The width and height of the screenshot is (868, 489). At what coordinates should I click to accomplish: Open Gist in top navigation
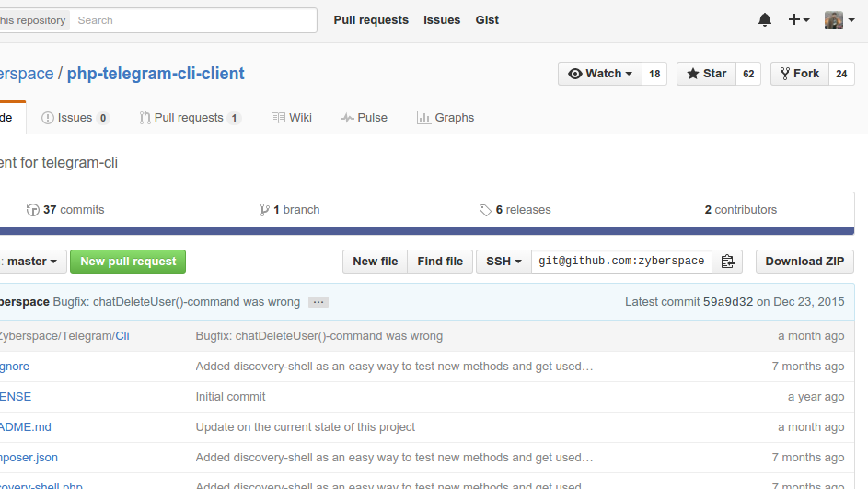[x=487, y=20]
